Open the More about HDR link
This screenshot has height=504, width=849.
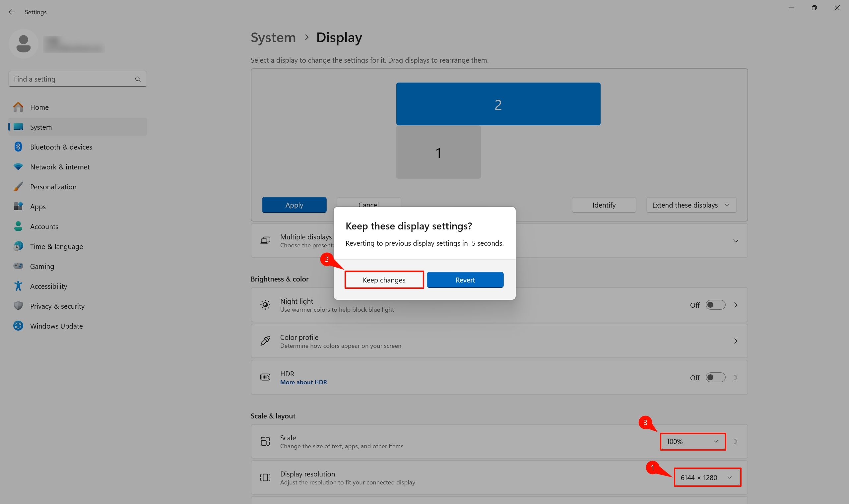click(x=303, y=382)
